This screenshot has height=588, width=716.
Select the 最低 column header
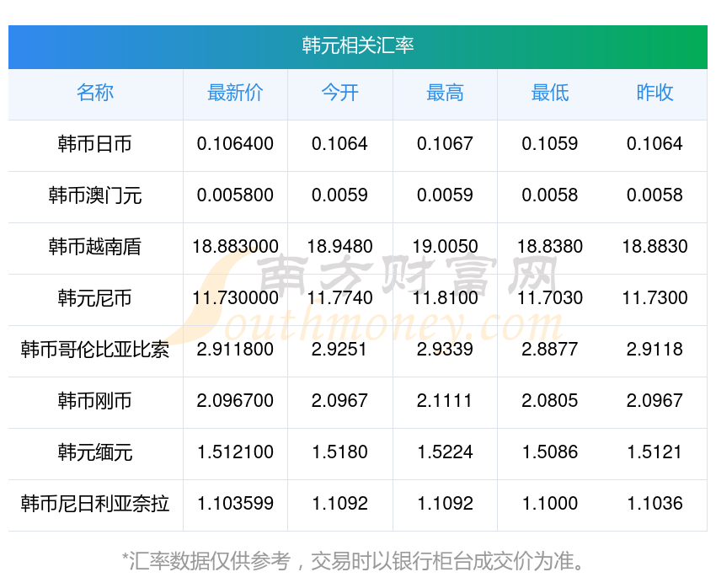click(550, 93)
